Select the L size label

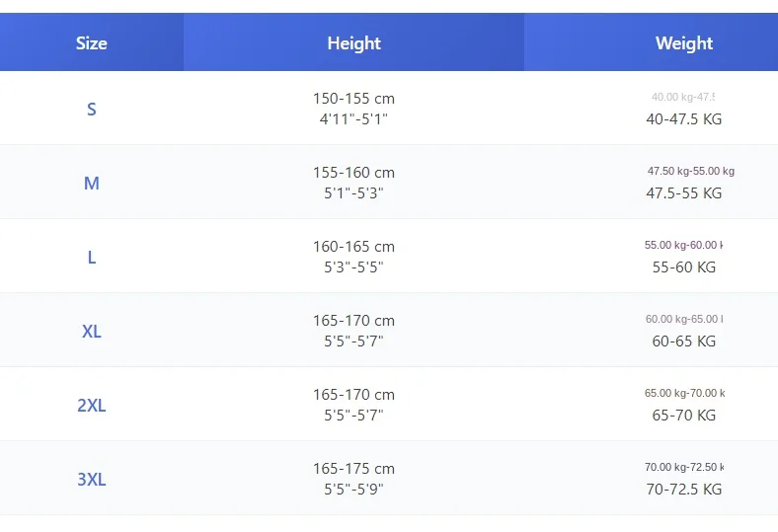(91, 257)
